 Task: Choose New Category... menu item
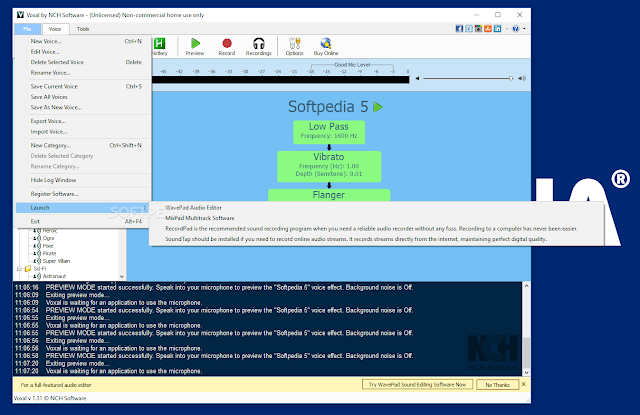pyautogui.click(x=83, y=145)
